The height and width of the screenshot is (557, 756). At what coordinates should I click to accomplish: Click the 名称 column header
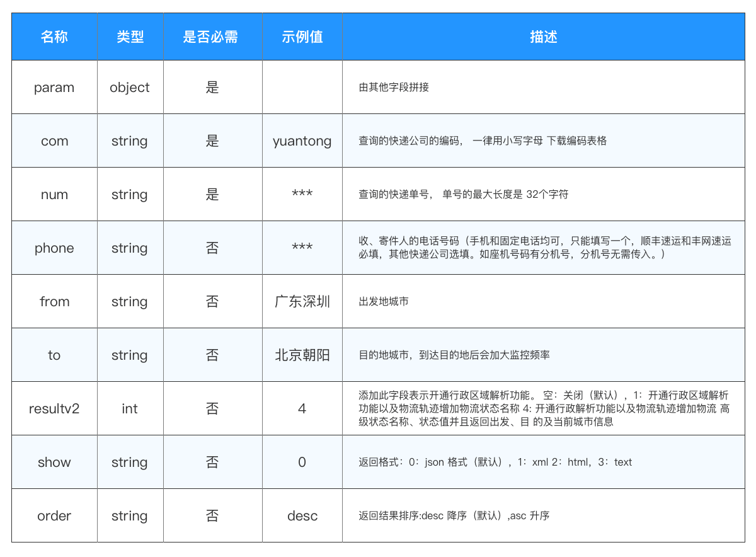tap(54, 37)
